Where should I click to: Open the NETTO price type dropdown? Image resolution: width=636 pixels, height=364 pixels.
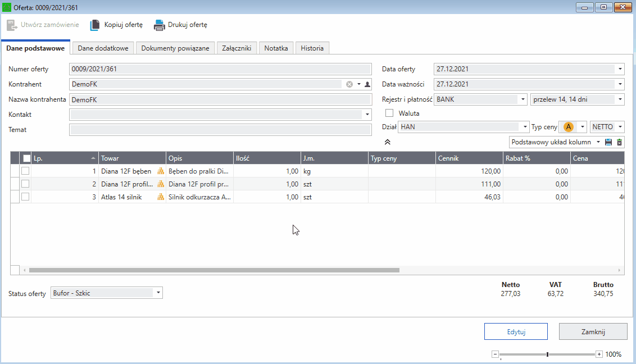pyautogui.click(x=620, y=127)
